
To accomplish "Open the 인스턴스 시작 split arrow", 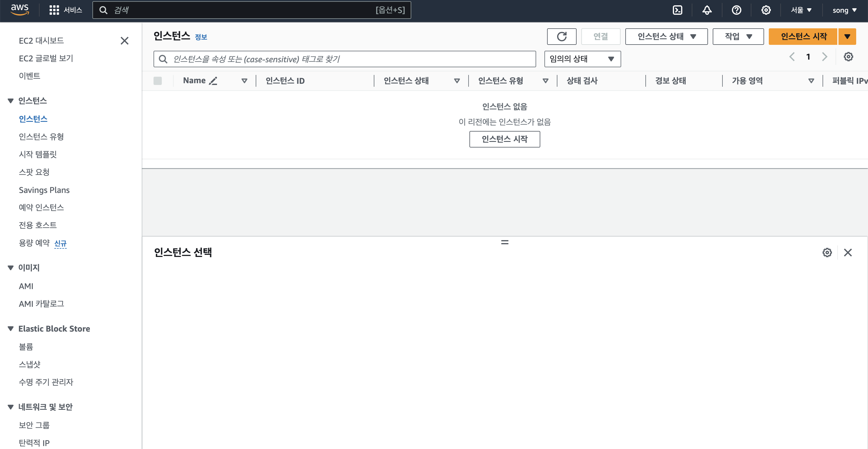I will 847,36.
